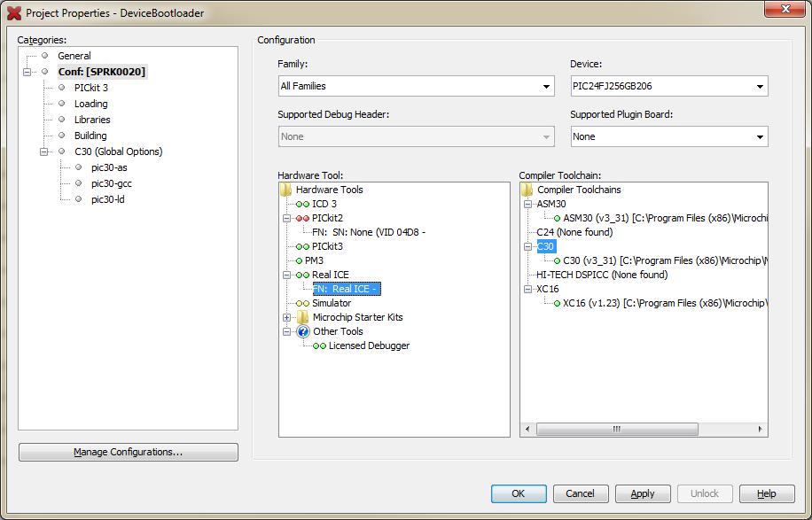Image resolution: width=812 pixels, height=520 pixels.
Task: Click the Other Tools question mark icon
Action: pyautogui.click(x=302, y=331)
